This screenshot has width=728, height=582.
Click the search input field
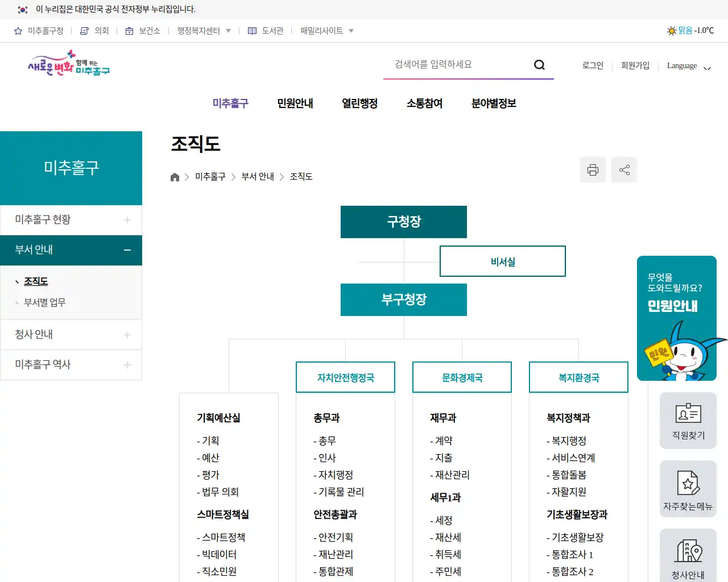[458, 65]
